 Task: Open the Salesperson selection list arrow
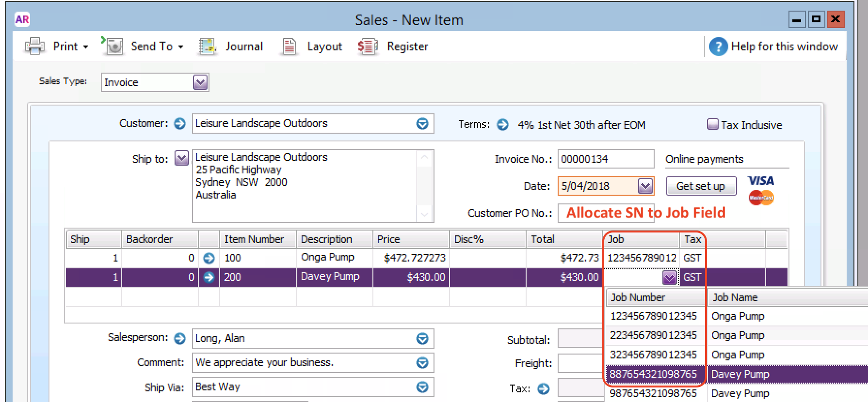tap(422, 339)
